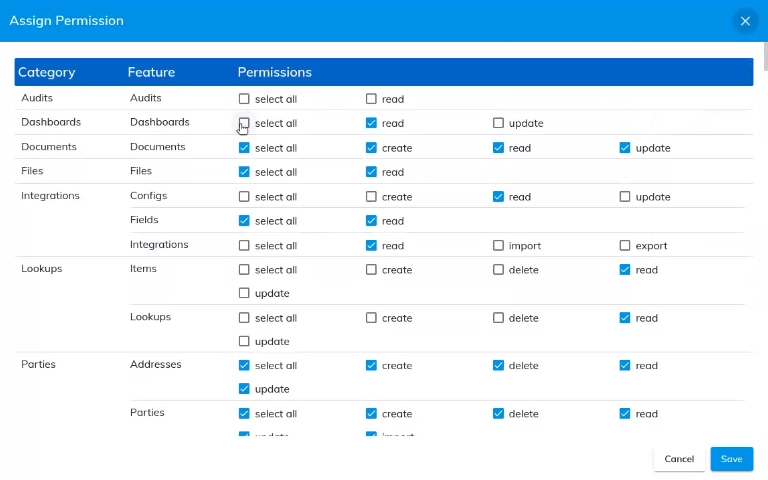The width and height of the screenshot is (768, 480).
Task: Uncheck delete permission for Addresses
Action: point(498,366)
